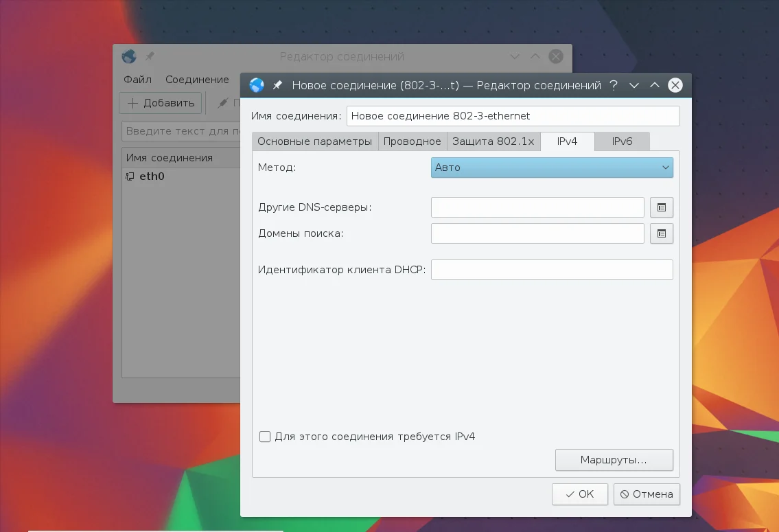
Task: Open DNS servers list editor button
Action: 661,207
